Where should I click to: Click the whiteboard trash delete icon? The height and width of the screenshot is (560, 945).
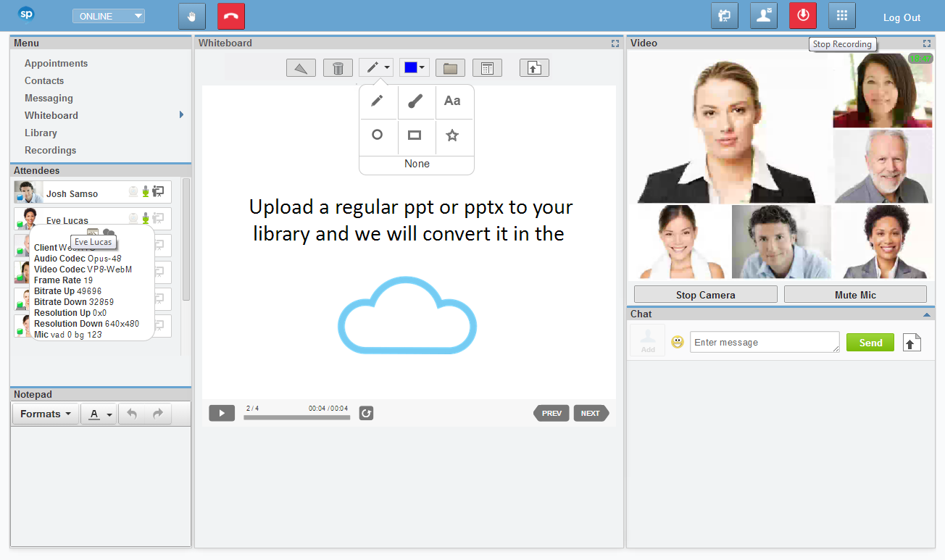(338, 68)
